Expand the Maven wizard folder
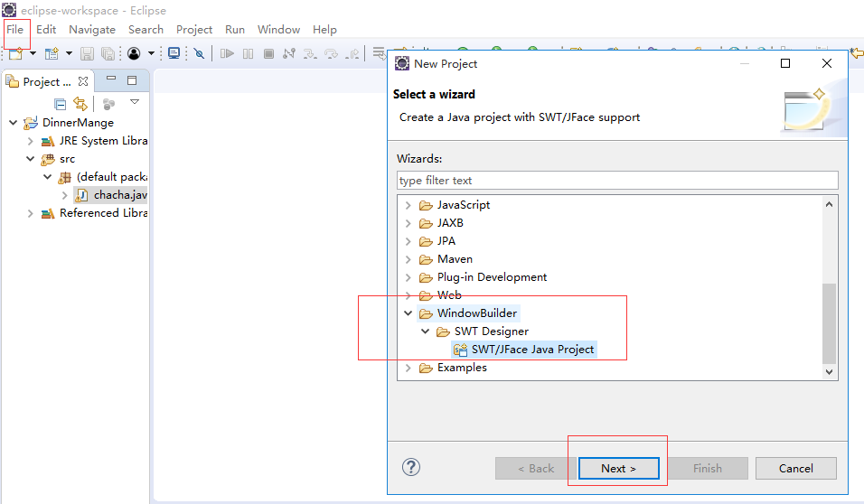The width and height of the screenshot is (864, 504). point(408,259)
